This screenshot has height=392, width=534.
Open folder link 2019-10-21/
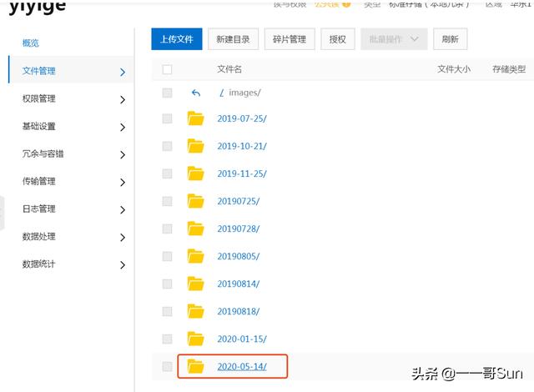pyautogui.click(x=242, y=146)
